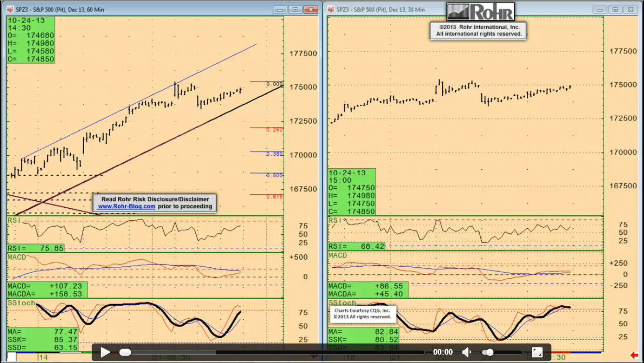Mute the video with the speaker icon
Viewport: 644px width, 363px height.
(x=467, y=352)
